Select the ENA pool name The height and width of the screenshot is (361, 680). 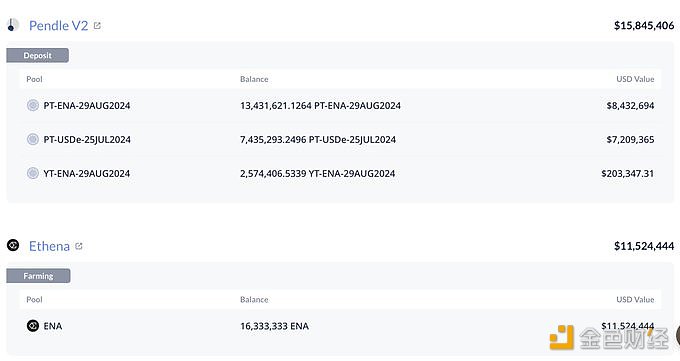pyautogui.click(x=53, y=326)
